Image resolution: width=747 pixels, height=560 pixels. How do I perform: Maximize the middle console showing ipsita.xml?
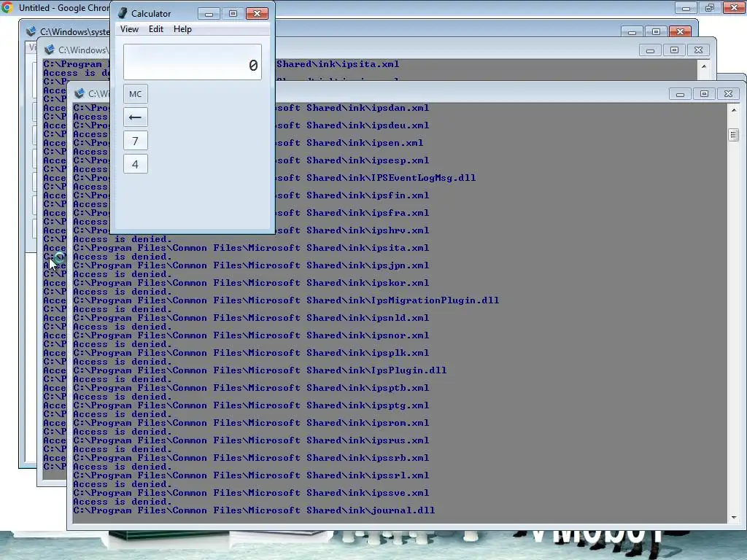(674, 50)
